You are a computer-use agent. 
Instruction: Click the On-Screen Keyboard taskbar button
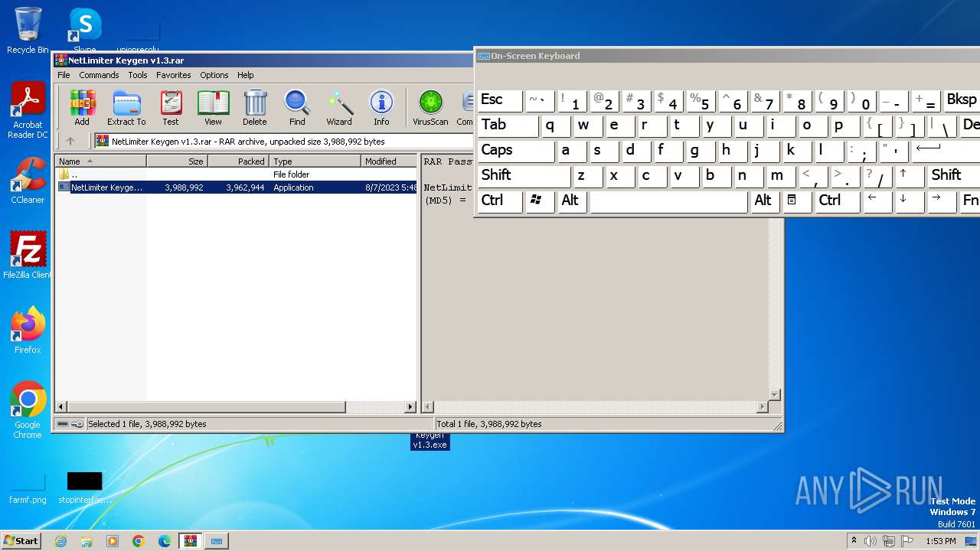217,541
